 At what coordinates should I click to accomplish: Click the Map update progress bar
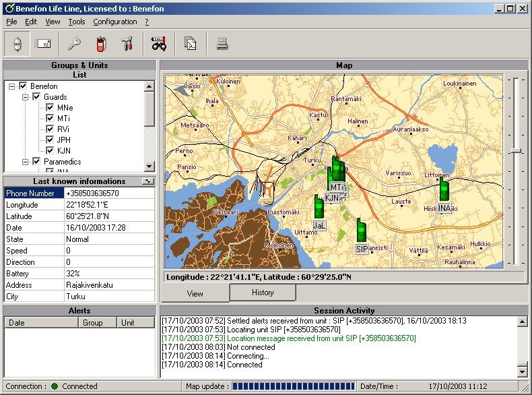294,386
